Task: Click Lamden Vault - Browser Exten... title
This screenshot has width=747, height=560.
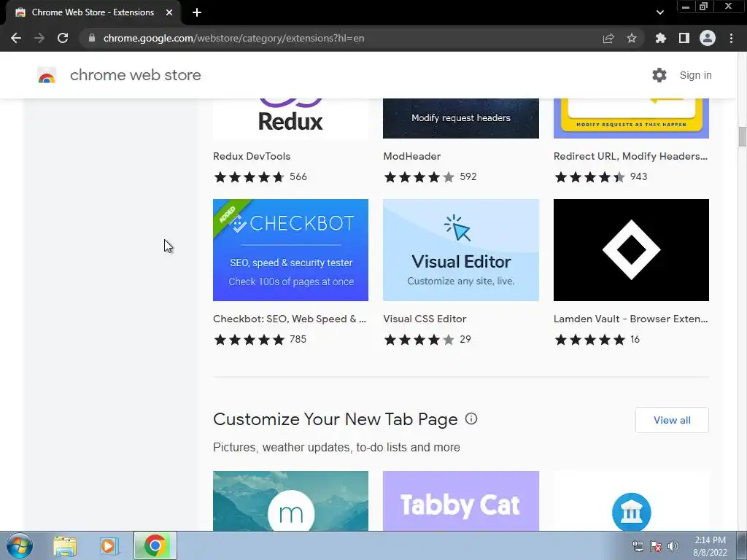Action: click(631, 319)
